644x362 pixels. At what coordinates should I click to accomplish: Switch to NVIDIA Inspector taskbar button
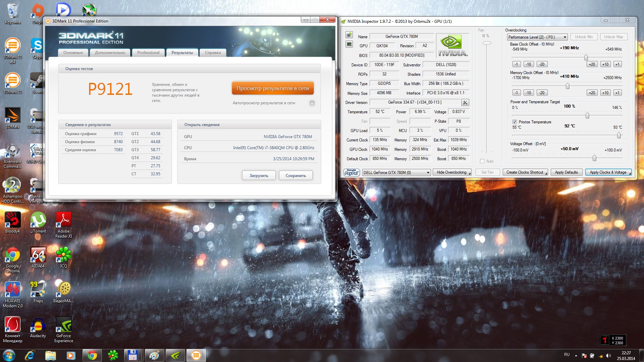point(175,355)
